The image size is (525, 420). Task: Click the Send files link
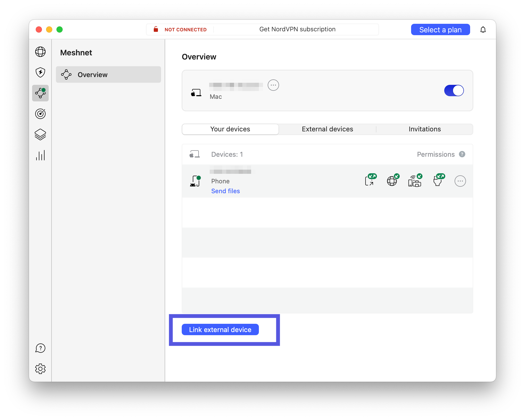click(225, 191)
